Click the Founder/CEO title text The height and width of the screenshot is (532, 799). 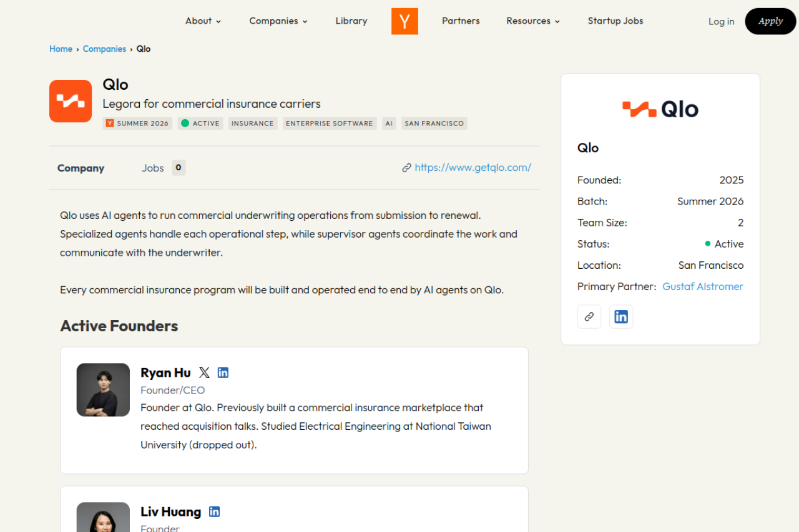click(173, 390)
